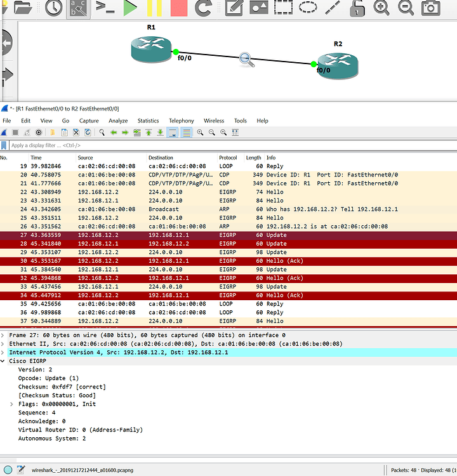Open the Analyze menu
This screenshot has width=457, height=476.
tap(117, 121)
